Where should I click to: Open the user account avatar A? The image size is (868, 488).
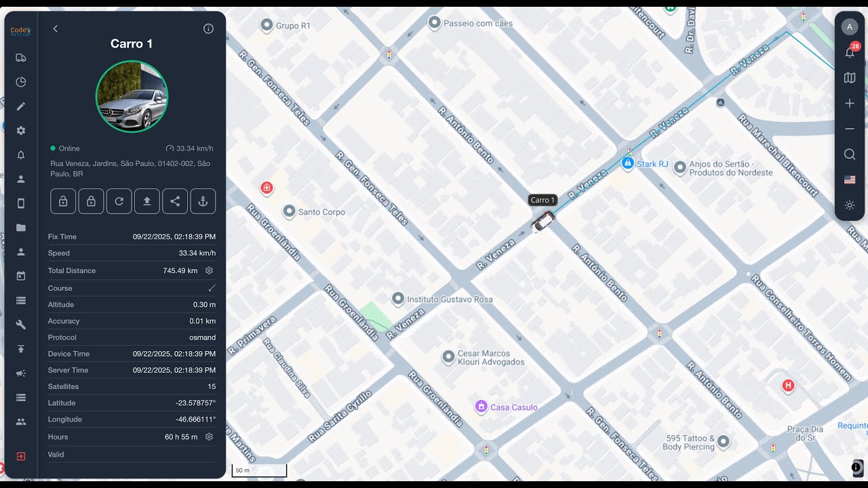click(x=850, y=26)
